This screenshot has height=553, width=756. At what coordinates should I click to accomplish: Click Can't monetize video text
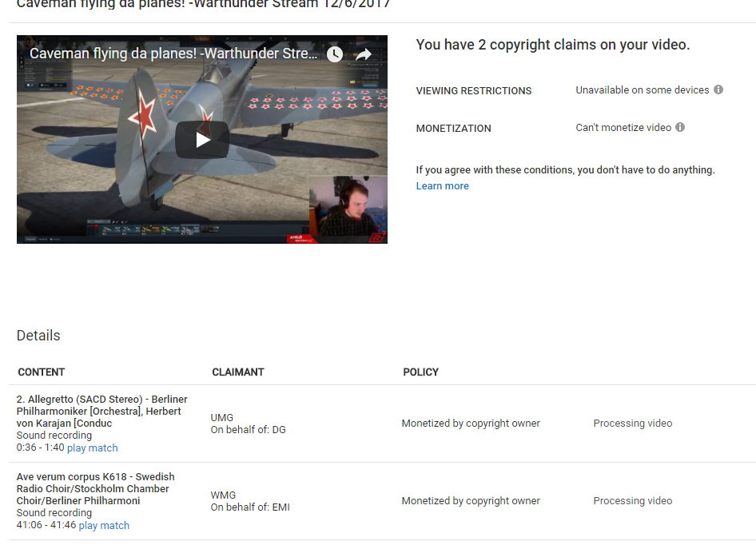tap(623, 128)
